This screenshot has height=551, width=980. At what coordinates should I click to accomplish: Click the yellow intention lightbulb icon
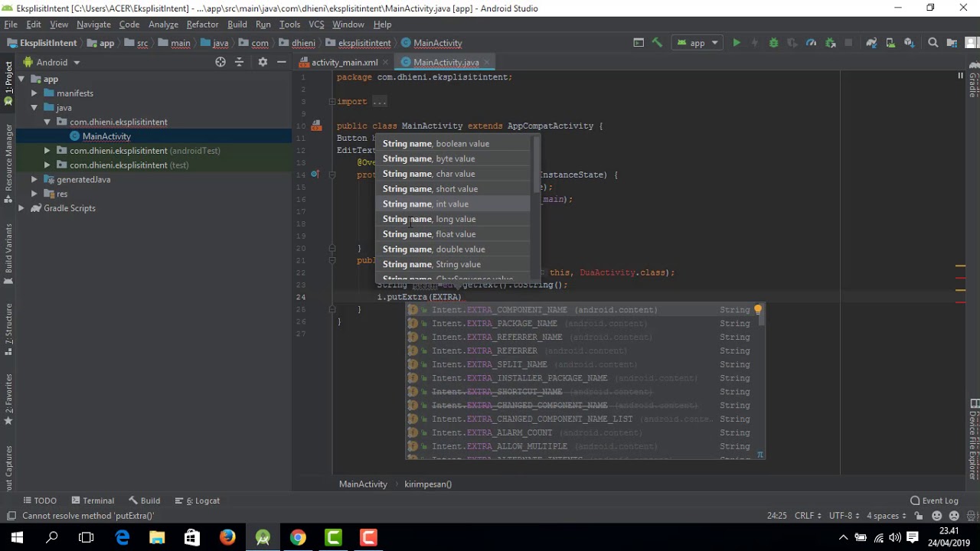point(758,309)
